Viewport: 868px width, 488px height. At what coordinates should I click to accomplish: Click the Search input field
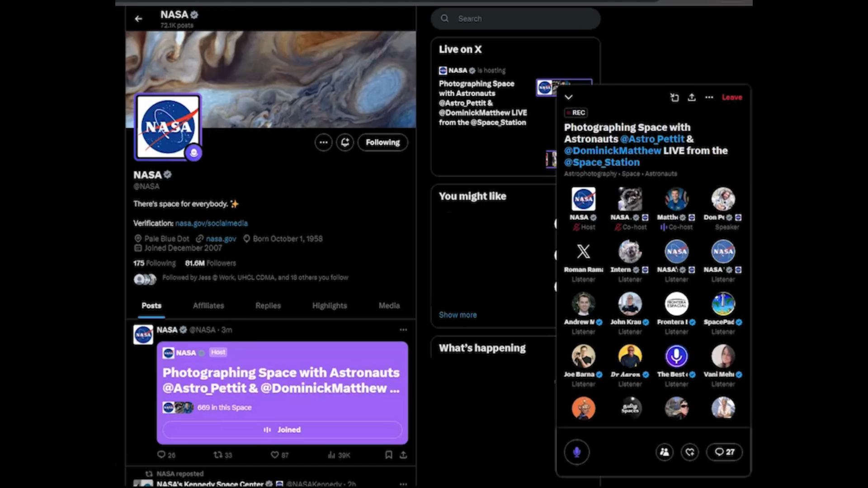(x=515, y=19)
